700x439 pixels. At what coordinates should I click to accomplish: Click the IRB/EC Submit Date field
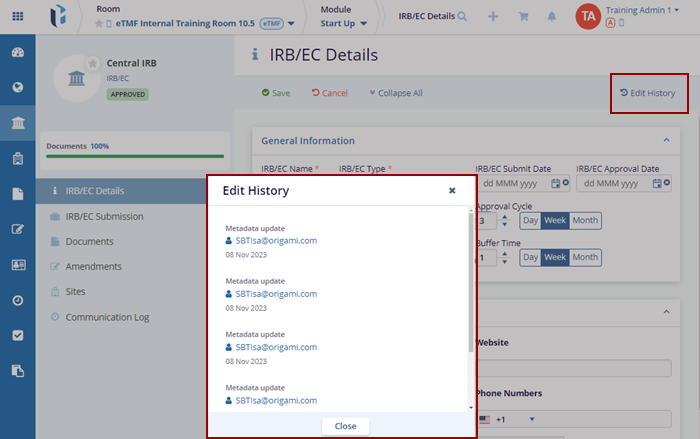tap(514, 184)
